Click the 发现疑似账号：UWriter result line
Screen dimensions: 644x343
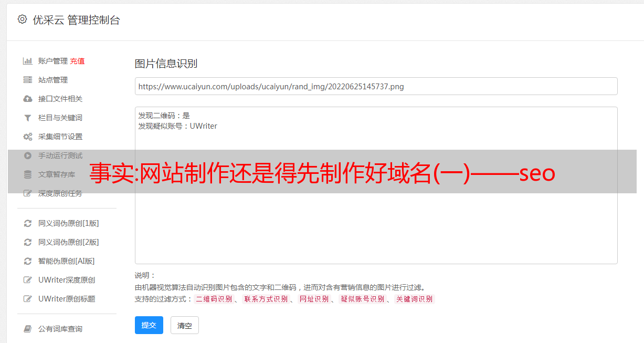(178, 126)
